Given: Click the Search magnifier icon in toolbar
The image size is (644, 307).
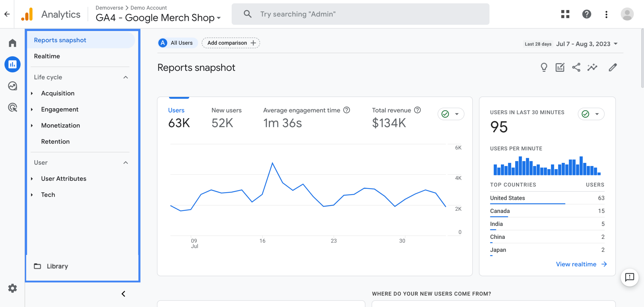Looking at the screenshot, I should [247, 14].
